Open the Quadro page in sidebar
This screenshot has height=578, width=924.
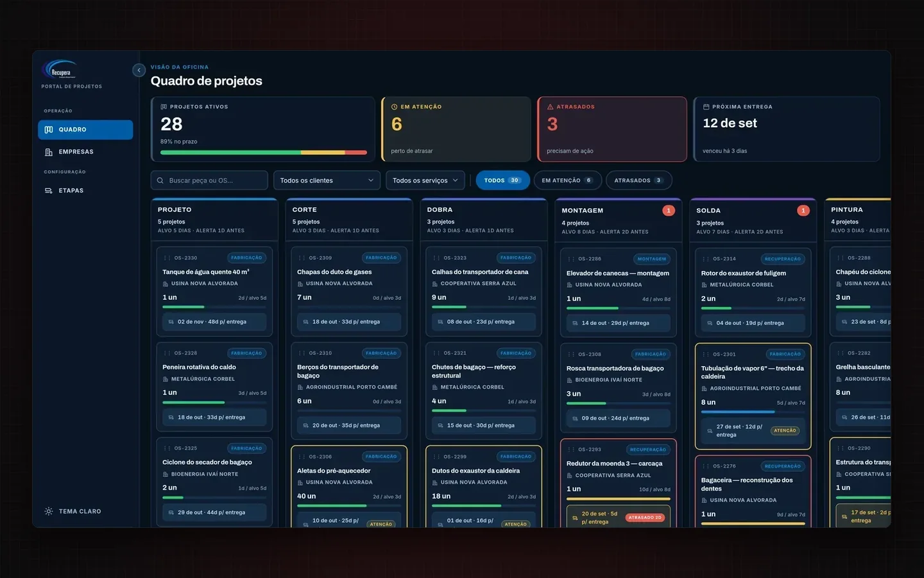pos(85,130)
